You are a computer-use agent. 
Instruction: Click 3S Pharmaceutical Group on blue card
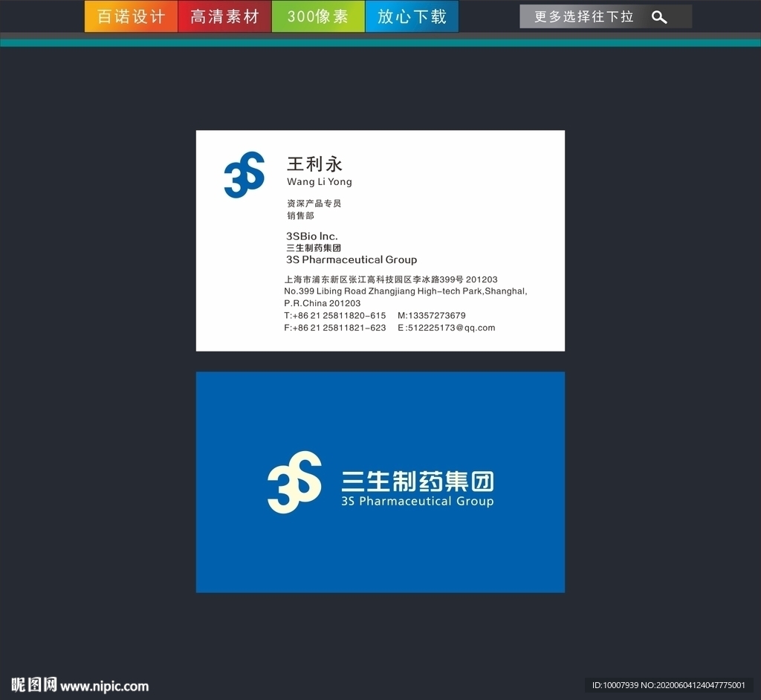click(418, 501)
